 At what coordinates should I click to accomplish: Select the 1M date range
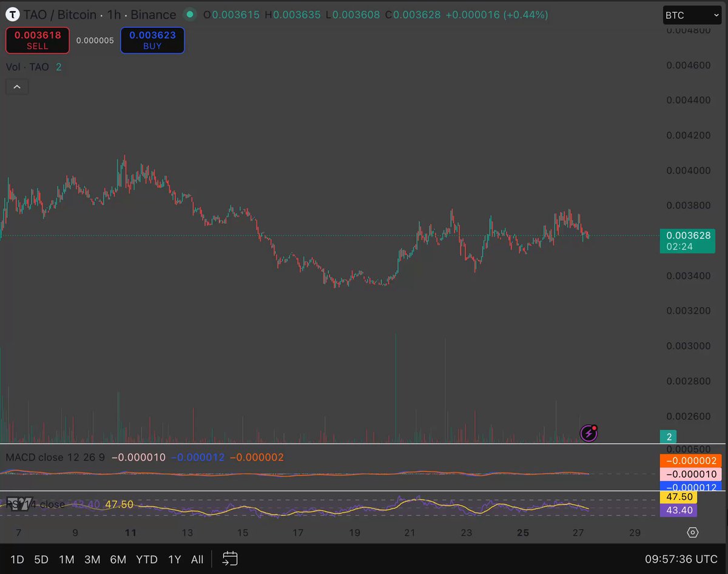tap(66, 559)
